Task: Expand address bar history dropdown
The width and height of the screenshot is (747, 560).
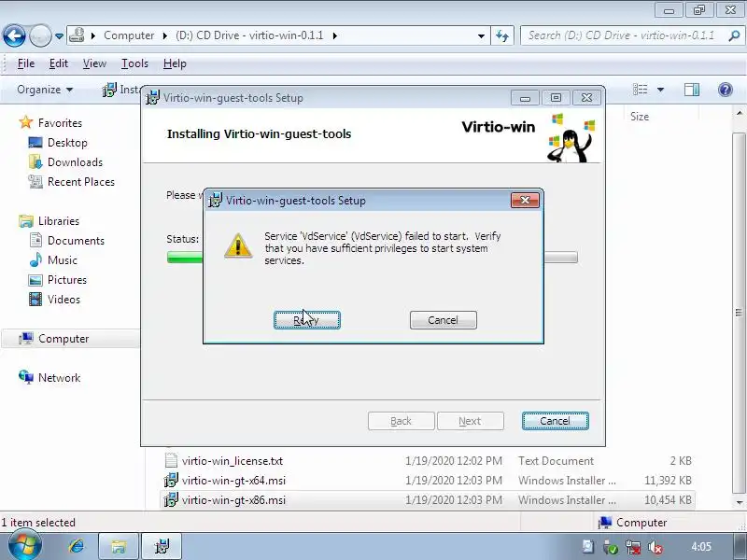Action: coord(481,35)
